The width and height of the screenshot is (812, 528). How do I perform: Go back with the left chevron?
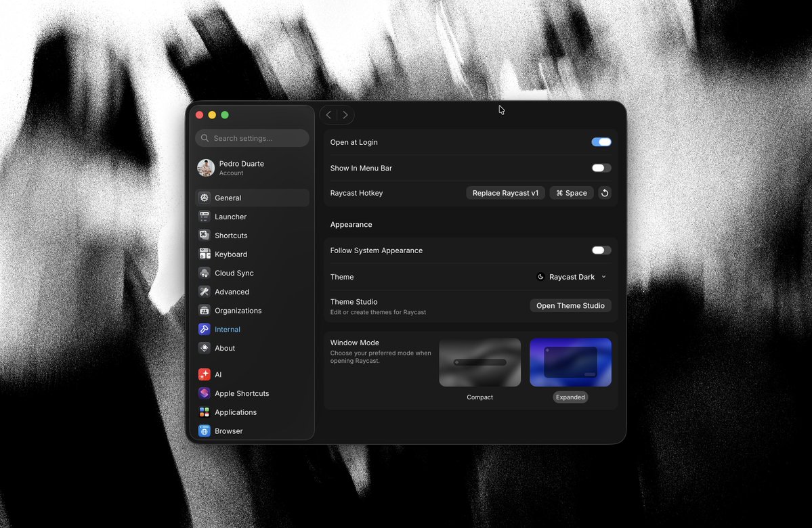coord(328,115)
